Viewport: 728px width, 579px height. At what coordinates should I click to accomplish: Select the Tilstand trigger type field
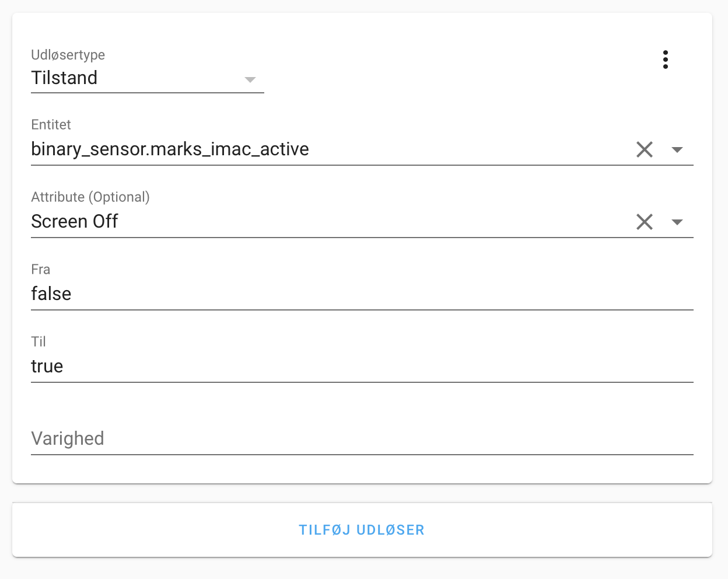(x=117, y=78)
